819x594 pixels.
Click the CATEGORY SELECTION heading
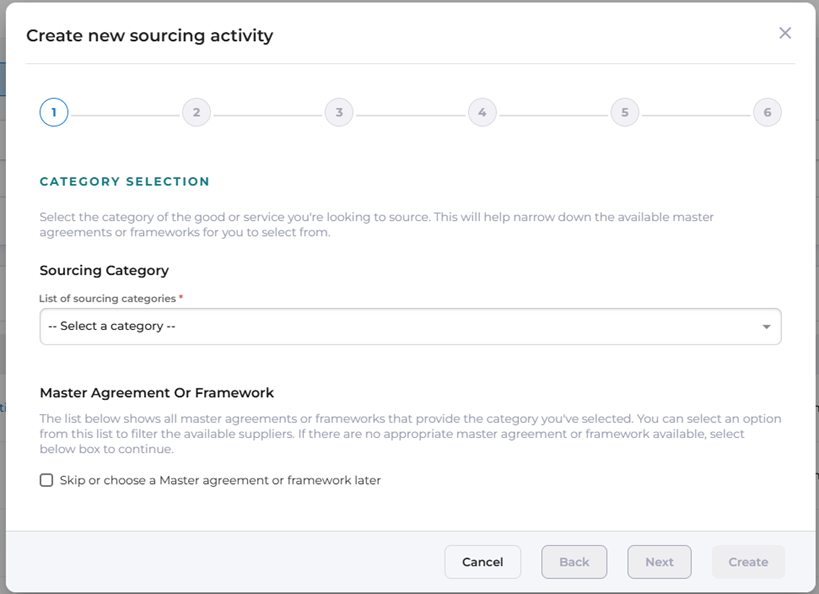point(125,181)
